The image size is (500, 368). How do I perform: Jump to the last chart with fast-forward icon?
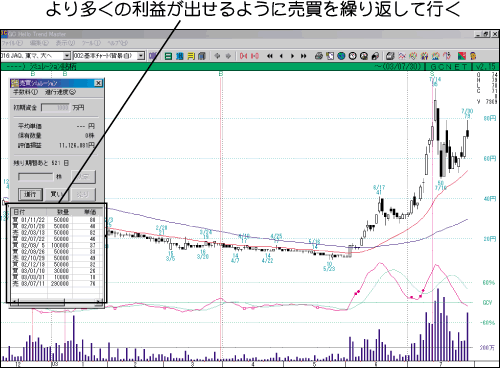pyautogui.click(x=303, y=56)
